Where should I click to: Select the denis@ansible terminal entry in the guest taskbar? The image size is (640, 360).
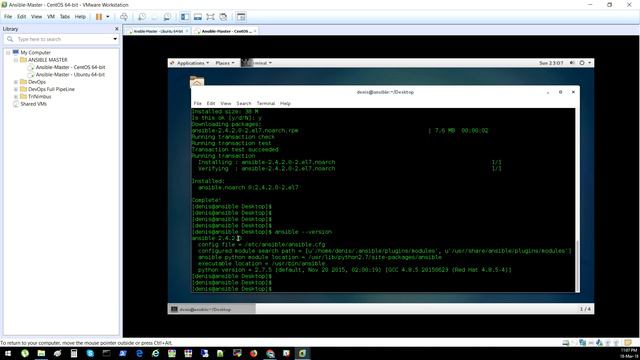pyautogui.click(x=212, y=309)
